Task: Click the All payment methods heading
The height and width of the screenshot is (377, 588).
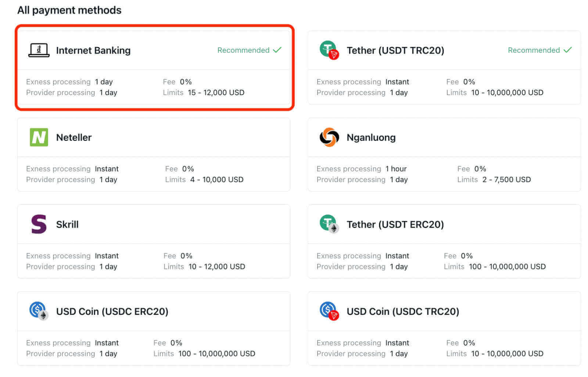Action: point(69,10)
